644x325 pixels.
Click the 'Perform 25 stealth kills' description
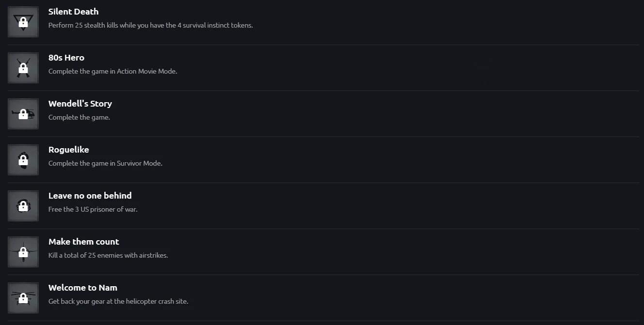tap(150, 25)
